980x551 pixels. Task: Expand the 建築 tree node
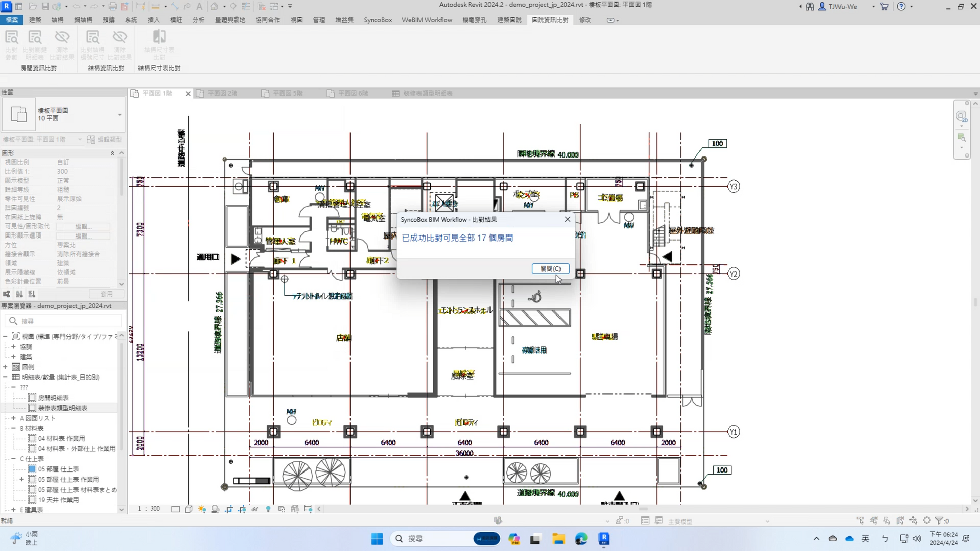coord(14,357)
